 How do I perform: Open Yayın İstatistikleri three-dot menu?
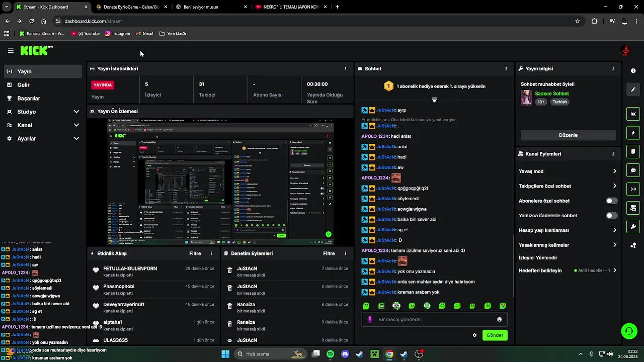[345, 68]
